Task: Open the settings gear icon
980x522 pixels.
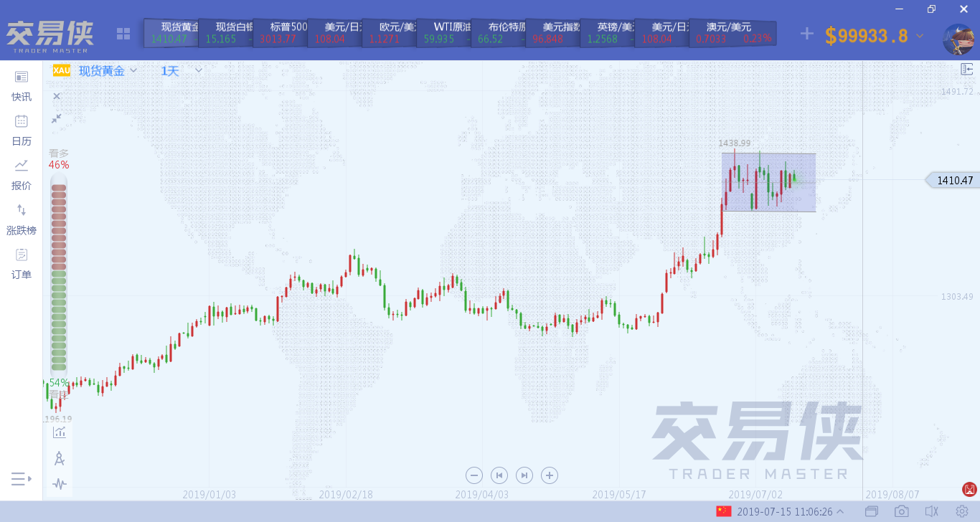Action: [961, 511]
